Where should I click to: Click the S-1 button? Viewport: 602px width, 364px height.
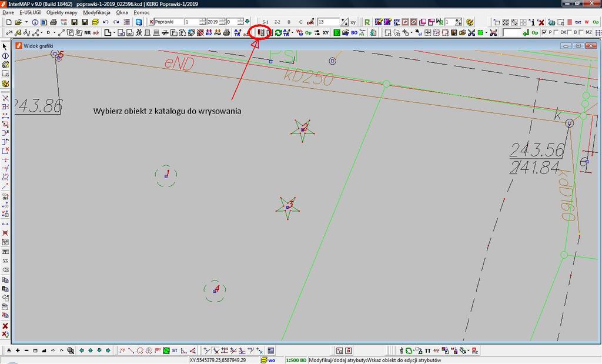[265, 22]
